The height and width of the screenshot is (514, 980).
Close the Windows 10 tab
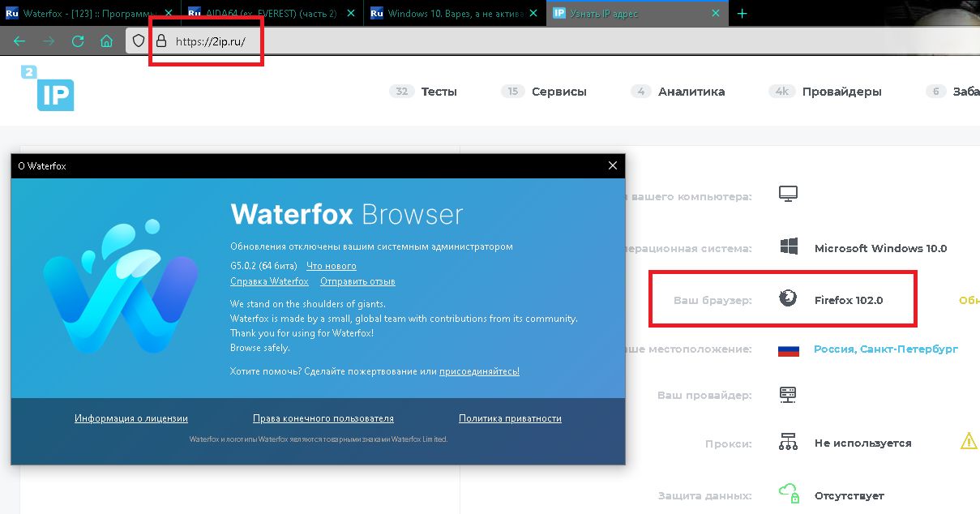point(533,14)
